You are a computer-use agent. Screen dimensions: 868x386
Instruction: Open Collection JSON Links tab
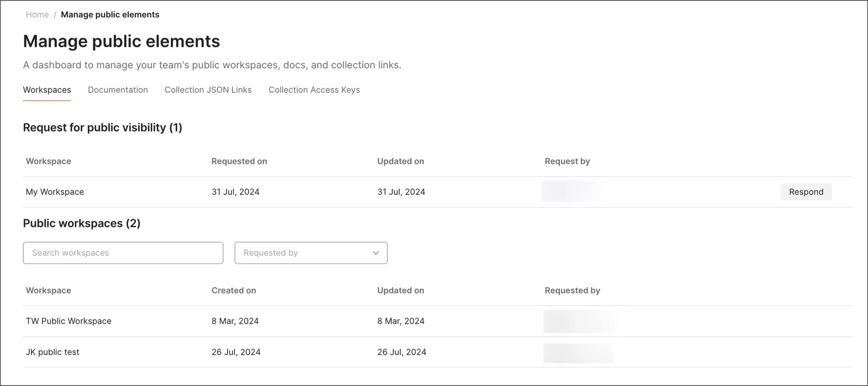pyautogui.click(x=208, y=90)
